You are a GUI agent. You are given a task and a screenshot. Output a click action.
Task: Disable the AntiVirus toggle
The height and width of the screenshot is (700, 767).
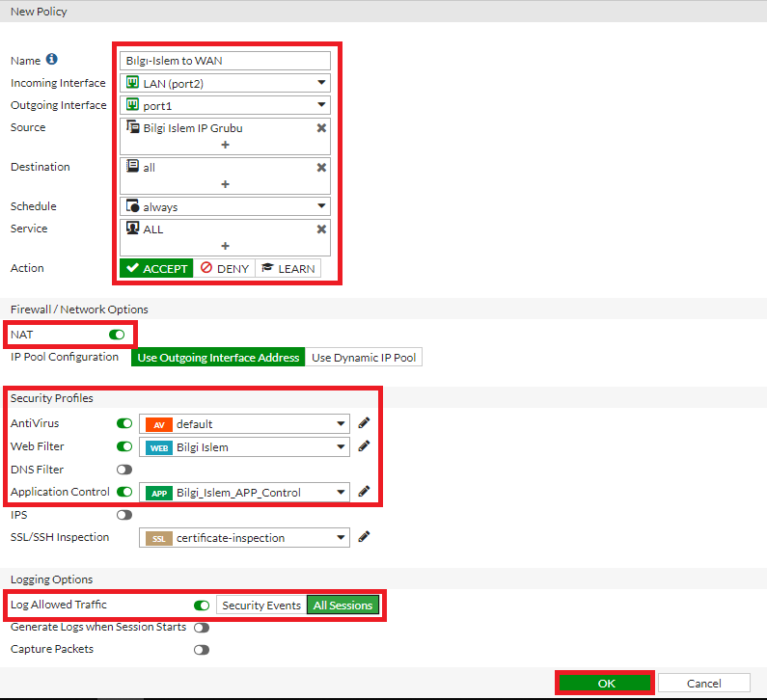[124, 423]
